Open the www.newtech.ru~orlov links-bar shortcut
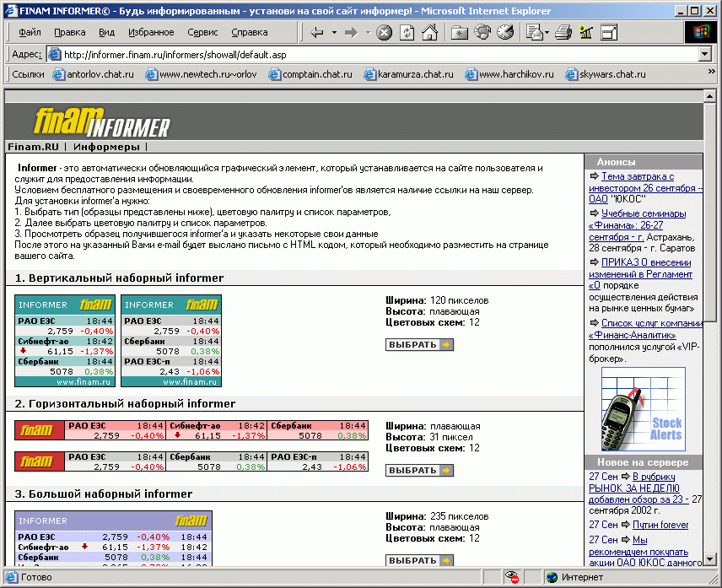Image resolution: width=722 pixels, height=588 pixels. pos(201,74)
